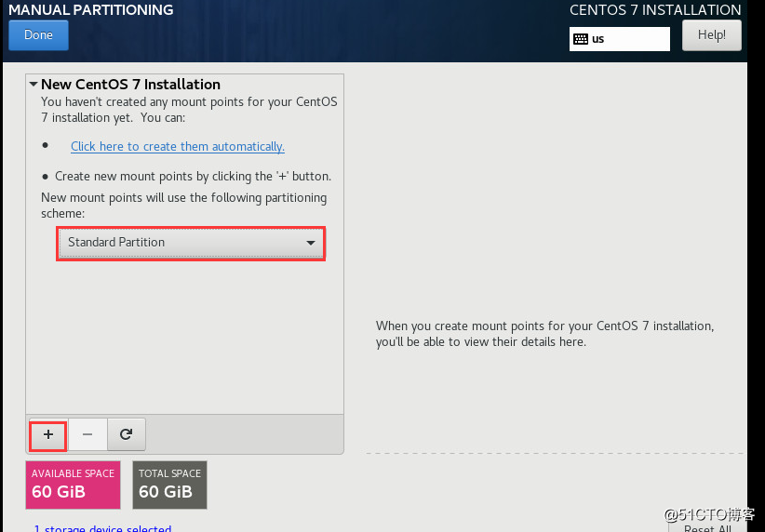Viewport: 765px width, 532px height.
Task: Click the text about viewing details here
Action: (545, 334)
